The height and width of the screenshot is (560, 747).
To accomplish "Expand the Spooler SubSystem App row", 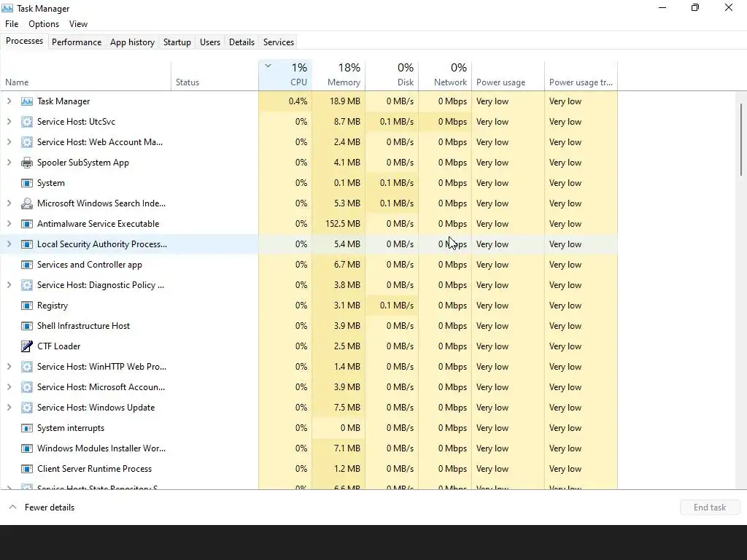I will click(9, 163).
